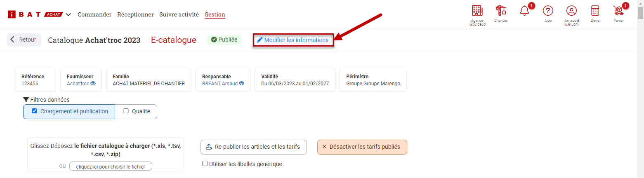Click the Chantier crane icon
The height and width of the screenshot is (178, 644).
coord(501,11)
